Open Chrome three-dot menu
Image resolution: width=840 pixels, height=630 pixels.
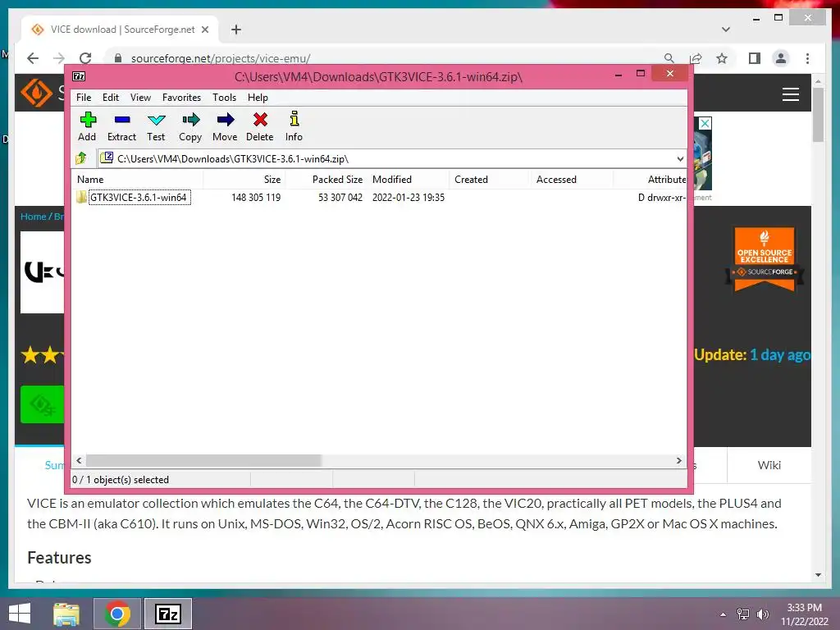(807, 58)
